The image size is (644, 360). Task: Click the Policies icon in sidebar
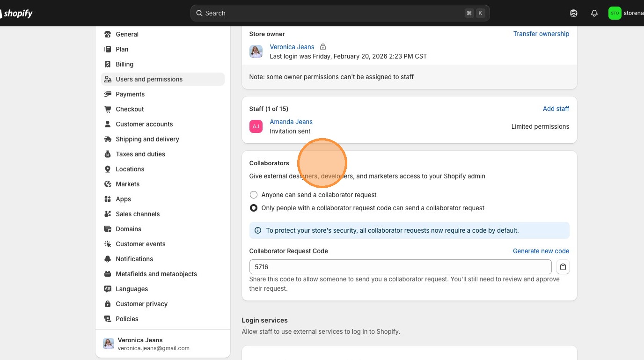point(108,319)
